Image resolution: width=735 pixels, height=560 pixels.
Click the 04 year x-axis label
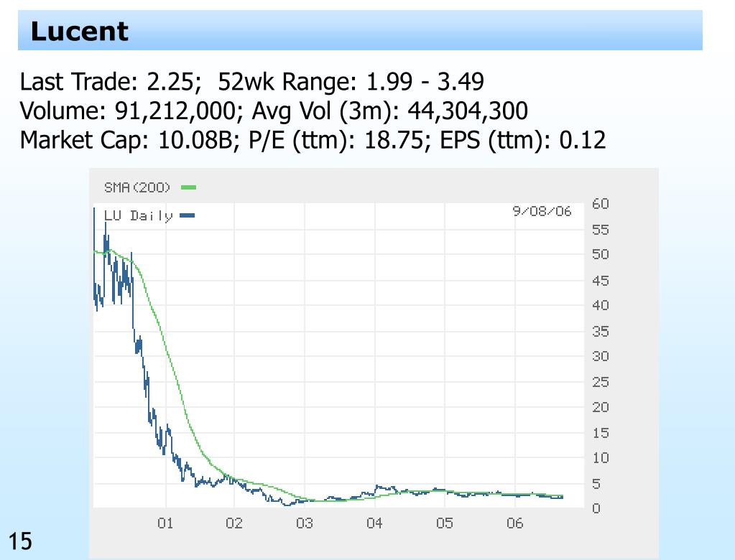(374, 523)
